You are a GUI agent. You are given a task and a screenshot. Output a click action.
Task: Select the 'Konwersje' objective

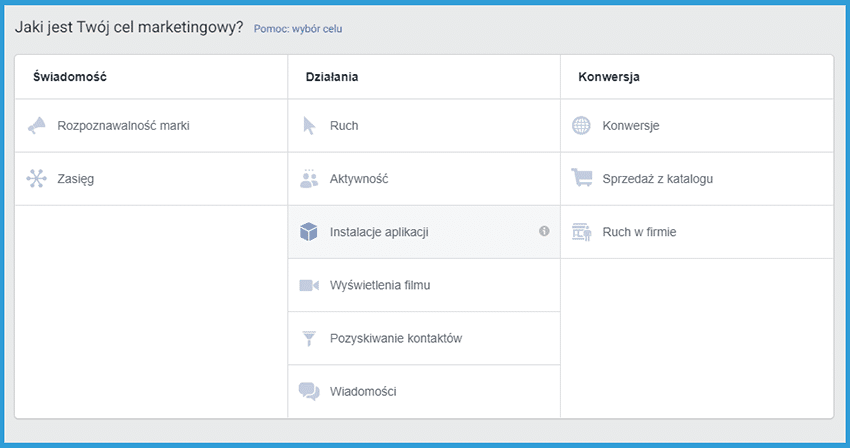[697, 125]
